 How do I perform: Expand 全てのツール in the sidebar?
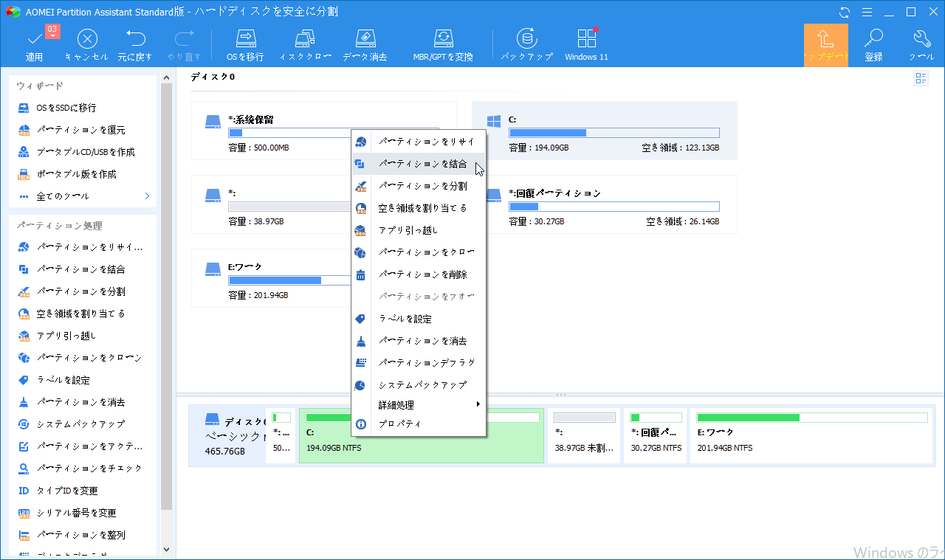tap(81, 196)
